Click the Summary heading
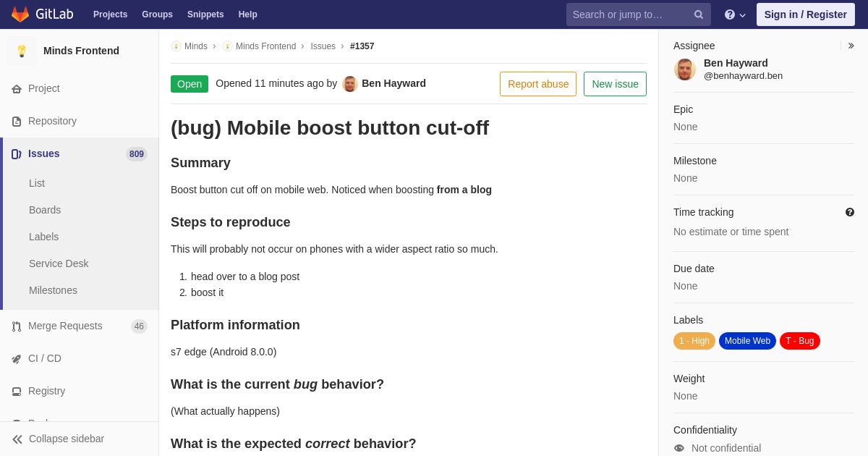868x456 pixels. coord(200,163)
